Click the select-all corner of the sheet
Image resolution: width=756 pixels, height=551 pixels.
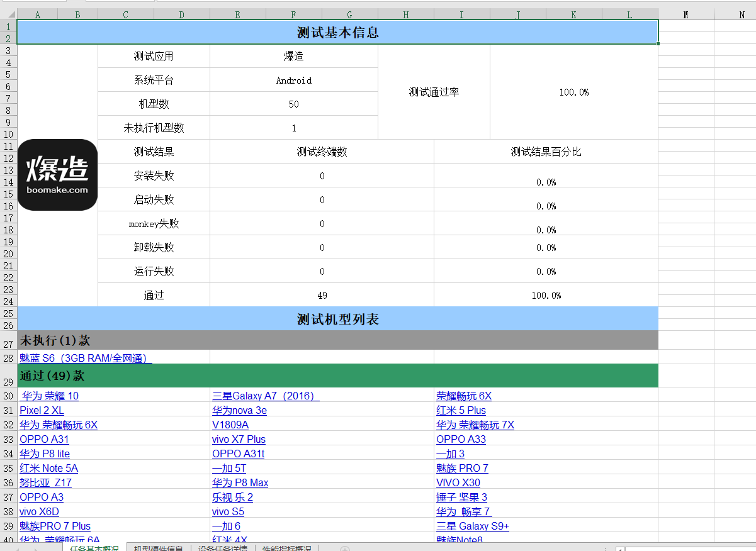point(8,14)
